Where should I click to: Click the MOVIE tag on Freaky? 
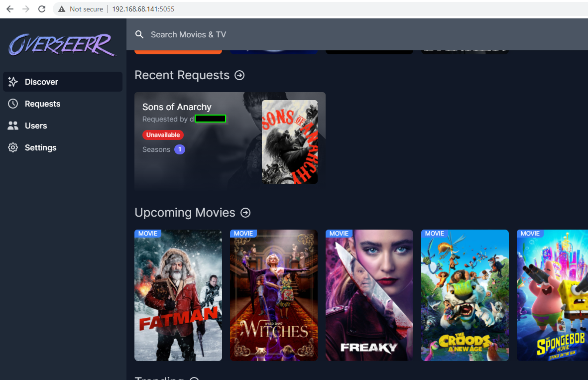(x=339, y=233)
